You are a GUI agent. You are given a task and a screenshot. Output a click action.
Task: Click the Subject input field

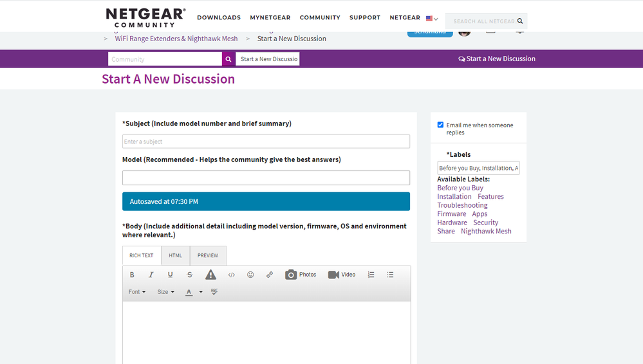pyautogui.click(x=266, y=141)
